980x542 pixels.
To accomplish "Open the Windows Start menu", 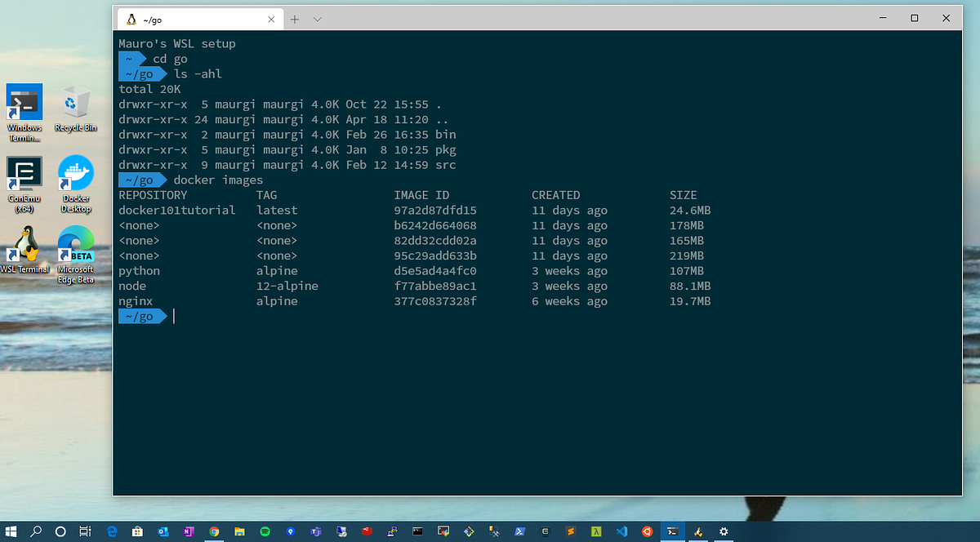I will (13, 531).
